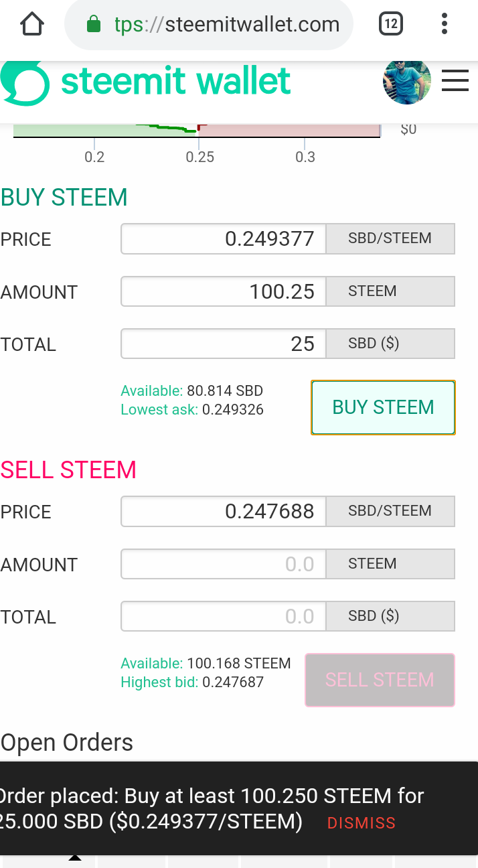Edit the Buy Steem total field
The width and height of the screenshot is (478, 868).
(x=224, y=344)
